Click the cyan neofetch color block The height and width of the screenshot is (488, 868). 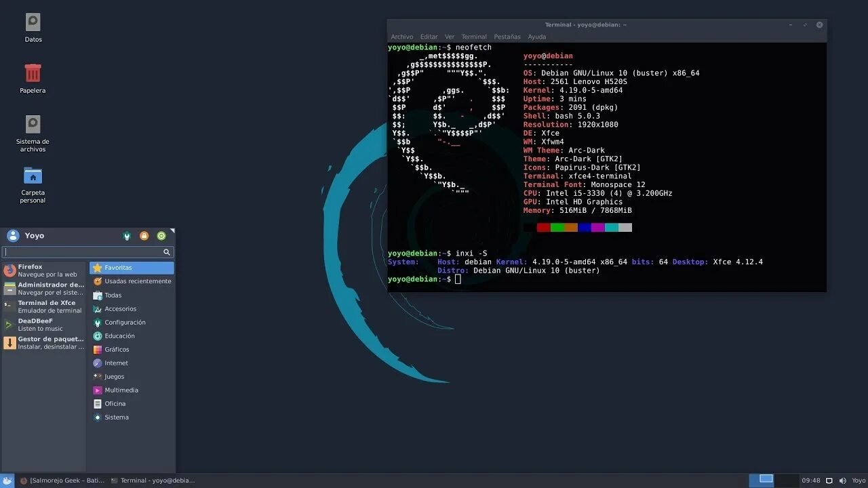(612, 228)
